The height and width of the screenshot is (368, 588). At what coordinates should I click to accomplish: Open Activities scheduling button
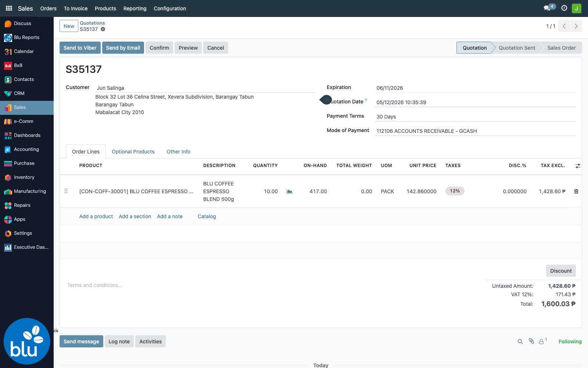[x=151, y=342]
